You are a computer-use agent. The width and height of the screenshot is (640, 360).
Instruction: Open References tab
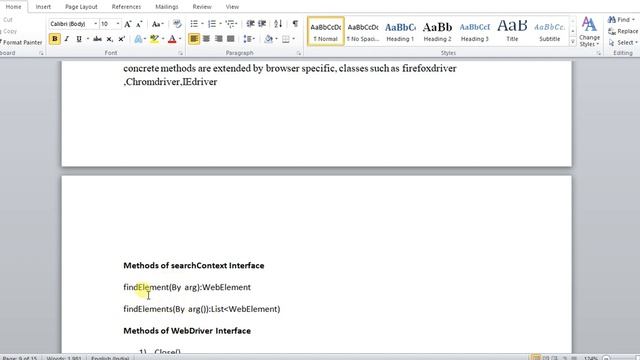(126, 7)
